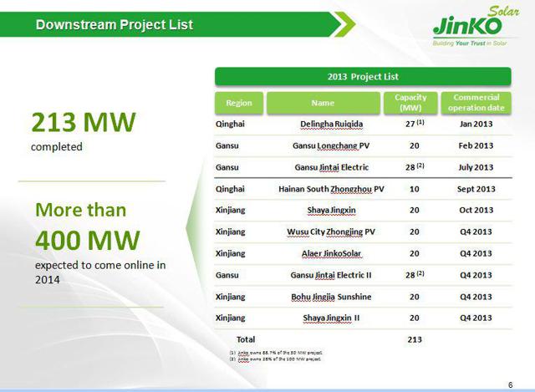The image size is (535, 392).
Task: Click the total capacity value '213' in the table
Action: pos(415,339)
